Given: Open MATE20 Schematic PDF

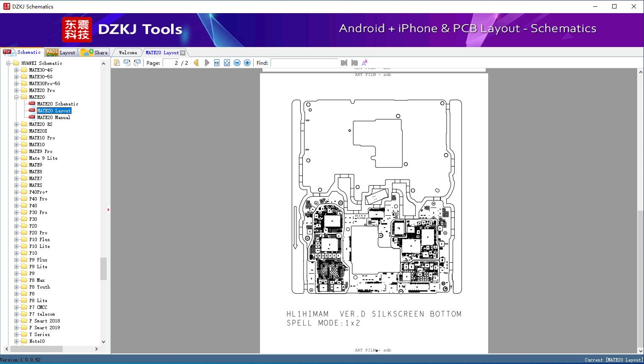Looking at the screenshot, I should coord(57,104).
